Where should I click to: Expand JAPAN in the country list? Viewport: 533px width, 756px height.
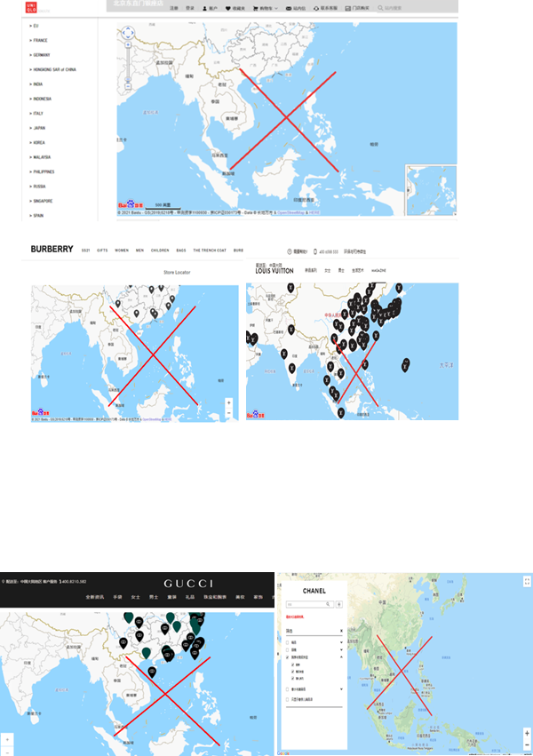pos(37,128)
